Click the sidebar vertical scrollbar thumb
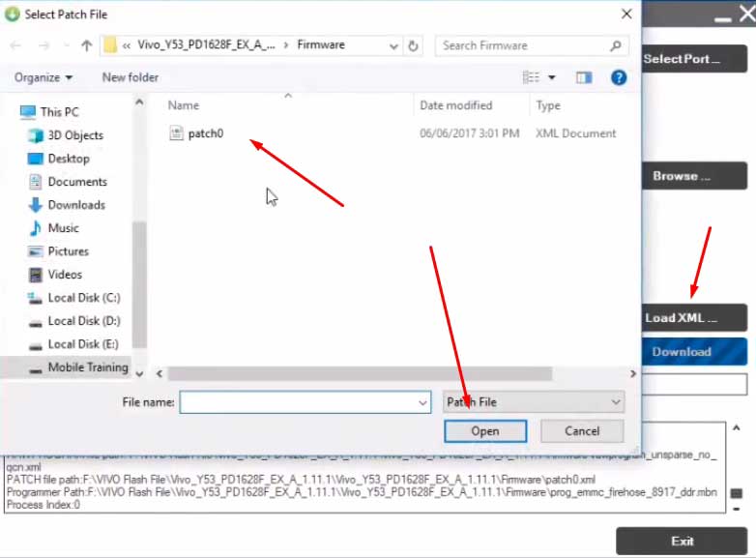Viewport: 756px width, 558px height. click(139, 284)
